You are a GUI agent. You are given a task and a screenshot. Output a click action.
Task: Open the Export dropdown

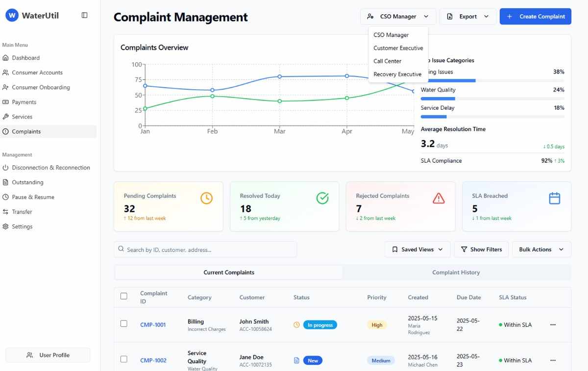(x=467, y=16)
